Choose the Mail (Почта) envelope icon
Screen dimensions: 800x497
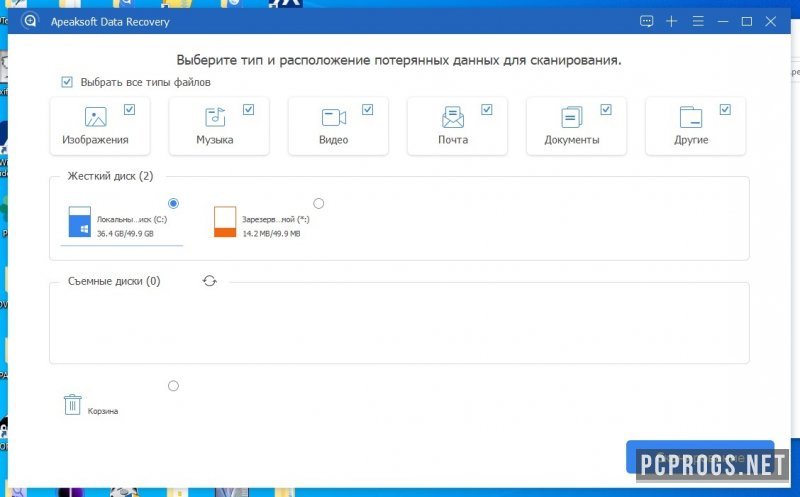(x=453, y=117)
